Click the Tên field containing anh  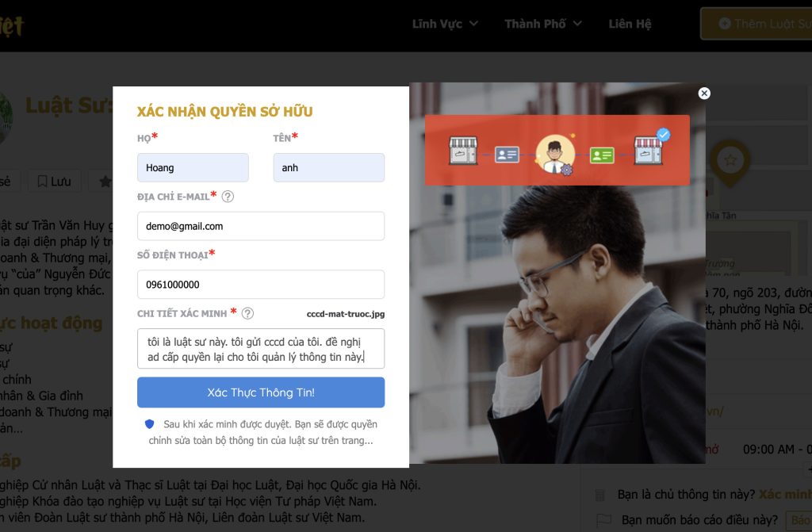click(x=328, y=168)
